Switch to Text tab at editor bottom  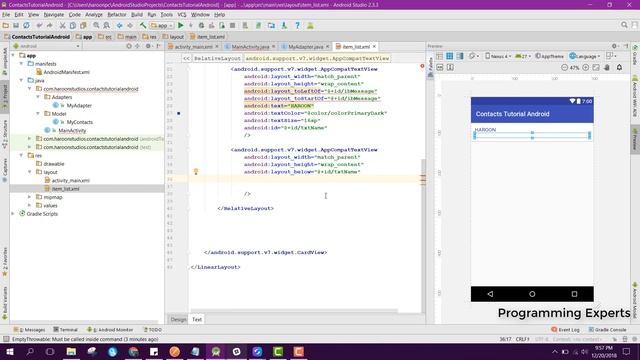click(x=197, y=320)
